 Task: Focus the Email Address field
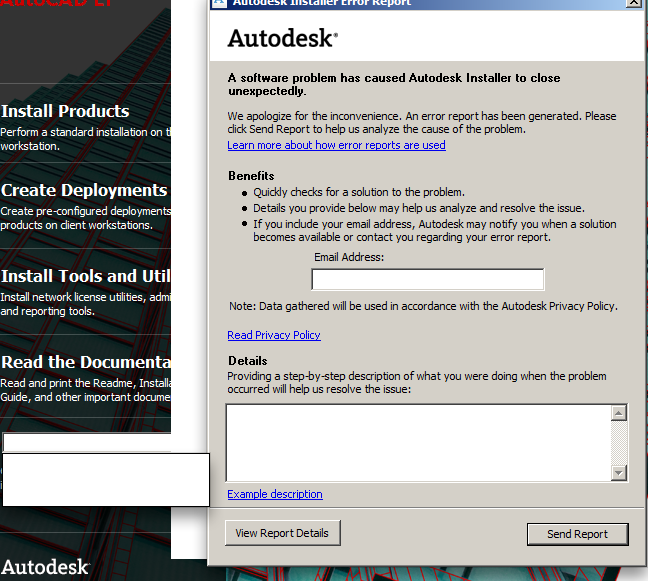point(428,279)
